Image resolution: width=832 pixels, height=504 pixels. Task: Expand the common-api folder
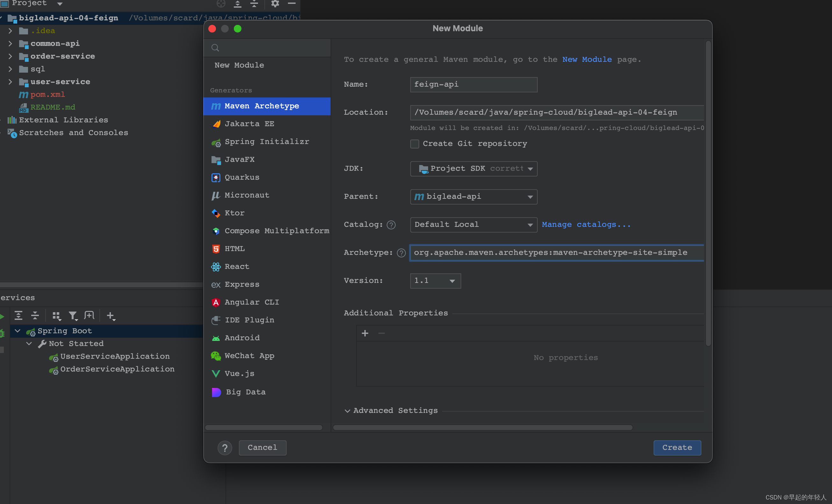coord(10,44)
